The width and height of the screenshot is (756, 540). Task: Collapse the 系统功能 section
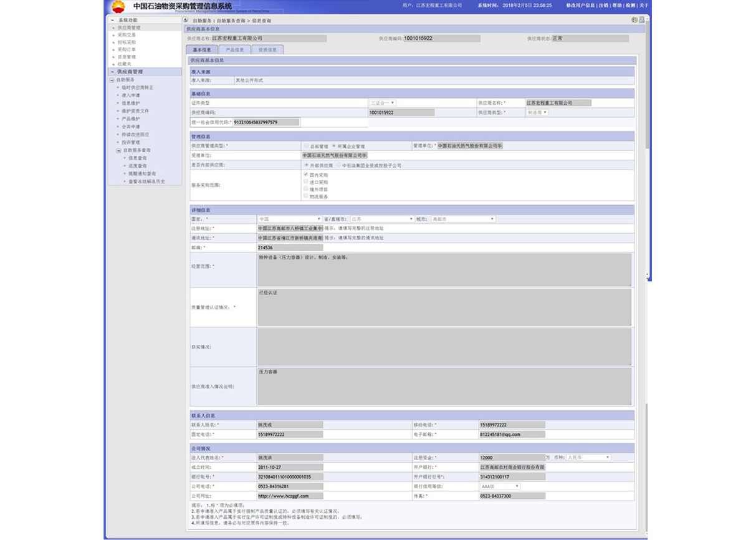pyautogui.click(x=112, y=21)
